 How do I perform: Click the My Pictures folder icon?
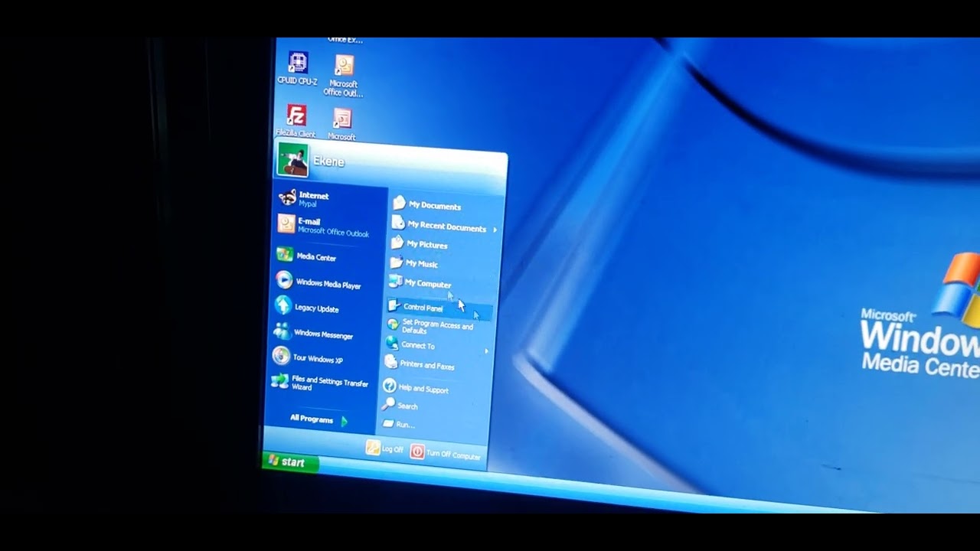tap(397, 243)
